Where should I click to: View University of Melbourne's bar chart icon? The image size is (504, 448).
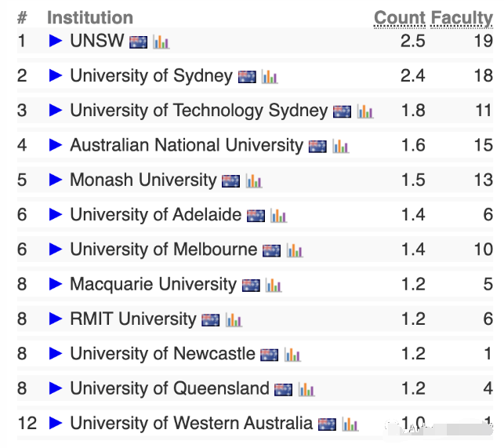[x=294, y=250]
